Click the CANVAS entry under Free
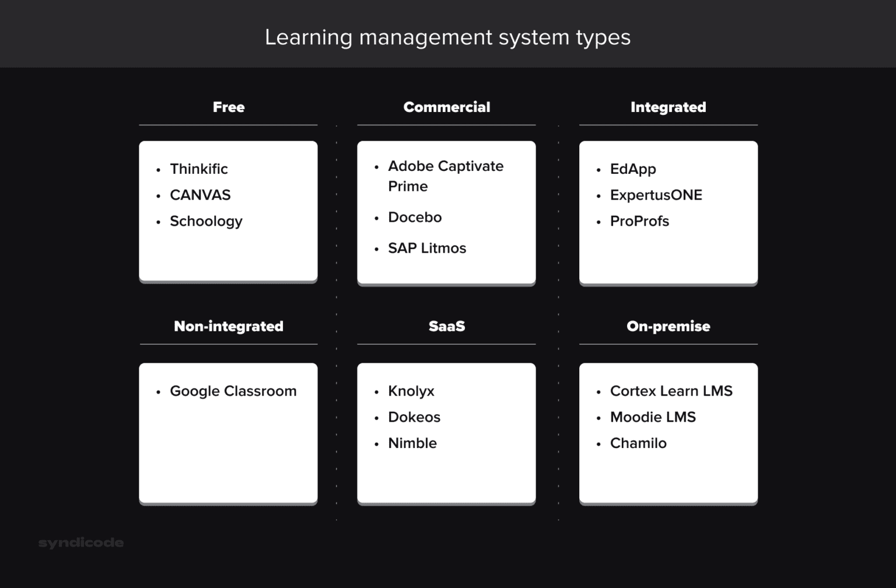 (200, 195)
